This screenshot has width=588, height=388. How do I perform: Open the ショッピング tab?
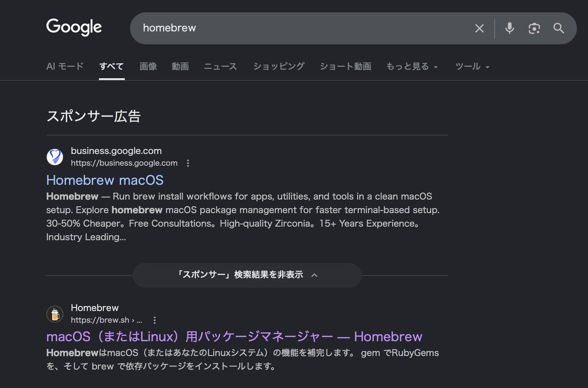coord(279,66)
